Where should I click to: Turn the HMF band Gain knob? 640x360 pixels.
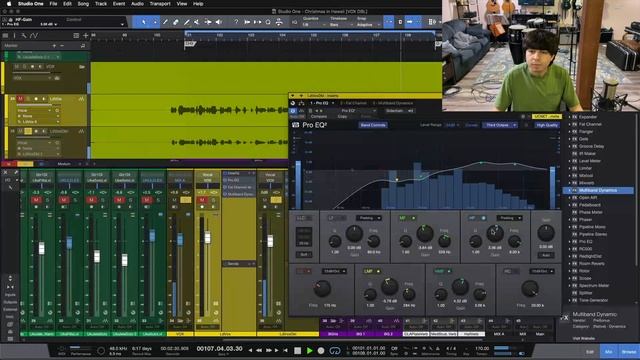[460, 287]
